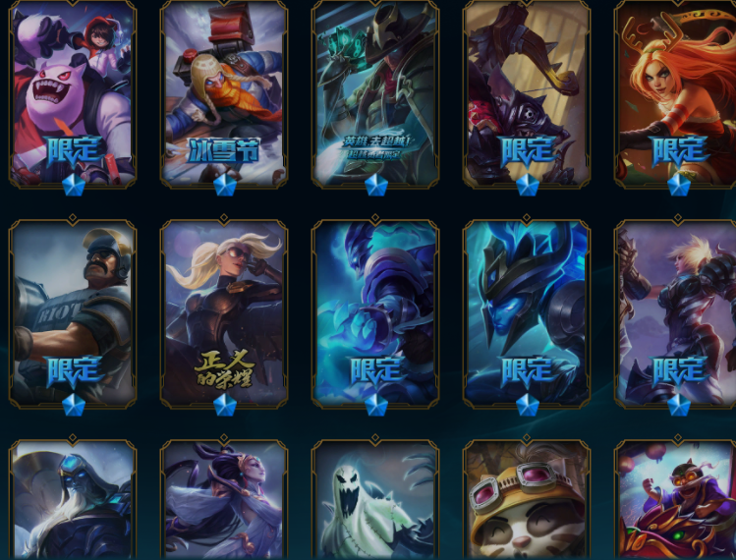Viewport: 736px width, 560px height.
Task: Select the Riot Squad Gragas limited card
Action: pyautogui.click(x=73, y=313)
